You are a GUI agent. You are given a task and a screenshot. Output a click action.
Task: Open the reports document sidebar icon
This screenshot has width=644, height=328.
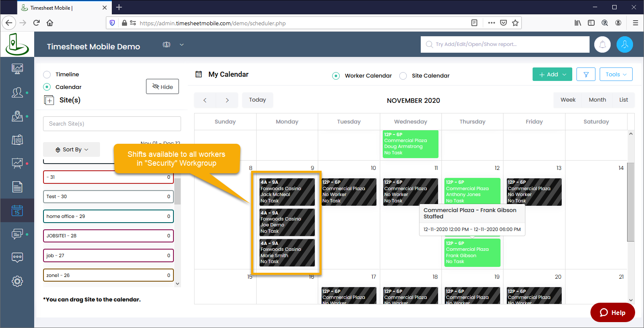(17, 186)
